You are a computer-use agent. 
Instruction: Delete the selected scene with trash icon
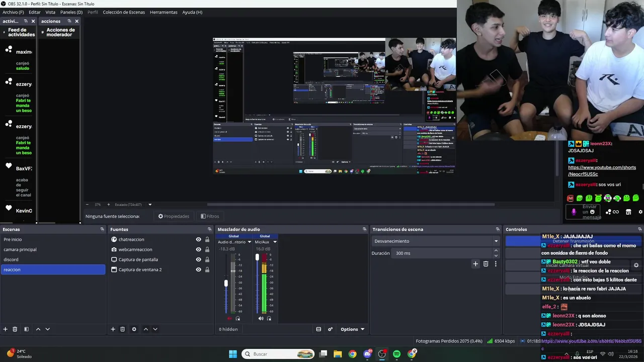15,329
